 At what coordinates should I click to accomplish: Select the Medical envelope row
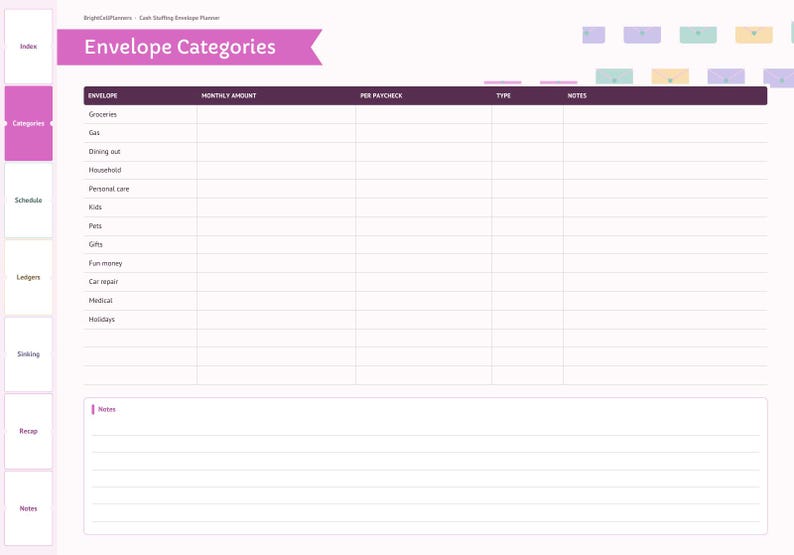[x=425, y=300]
